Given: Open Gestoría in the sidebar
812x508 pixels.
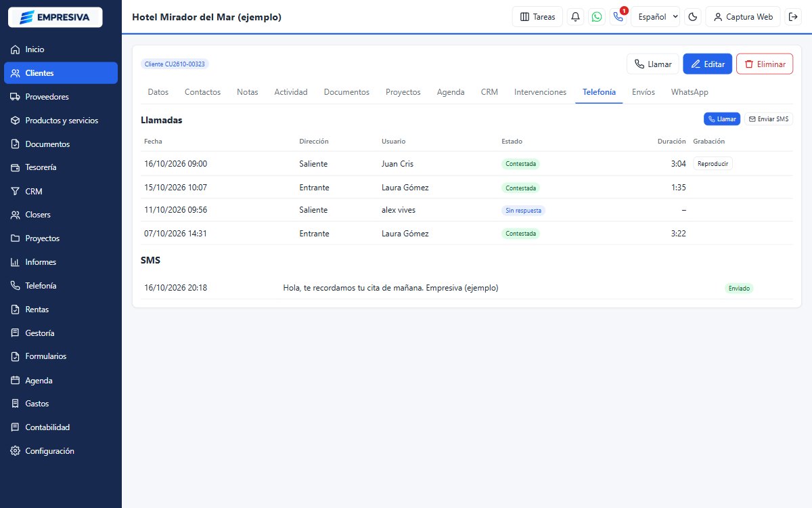Looking at the screenshot, I should click(61, 333).
